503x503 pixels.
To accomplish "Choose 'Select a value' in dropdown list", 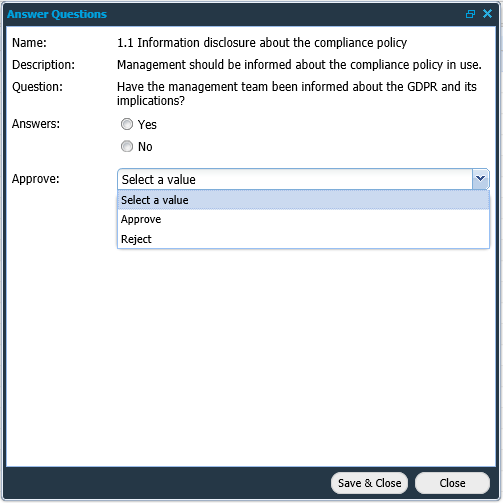I will click(303, 200).
